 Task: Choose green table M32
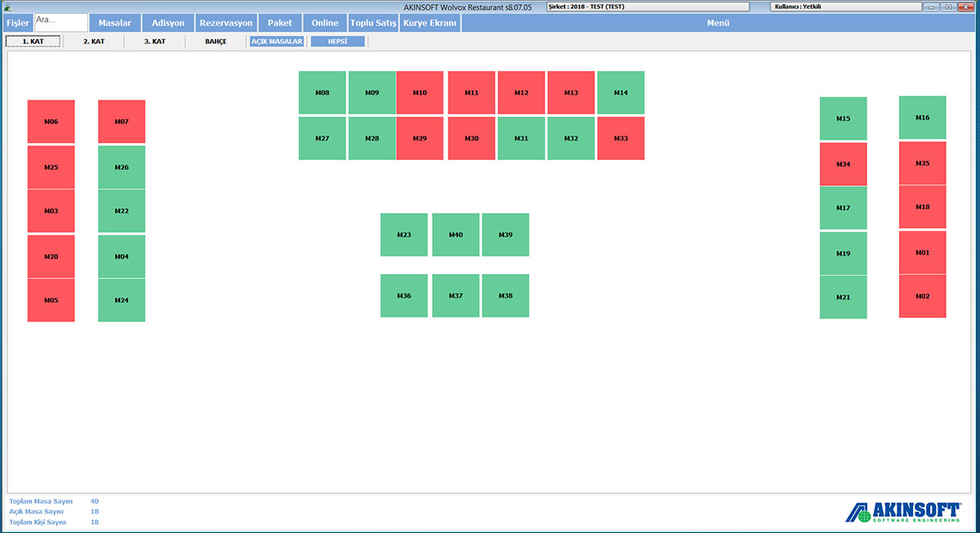571,139
